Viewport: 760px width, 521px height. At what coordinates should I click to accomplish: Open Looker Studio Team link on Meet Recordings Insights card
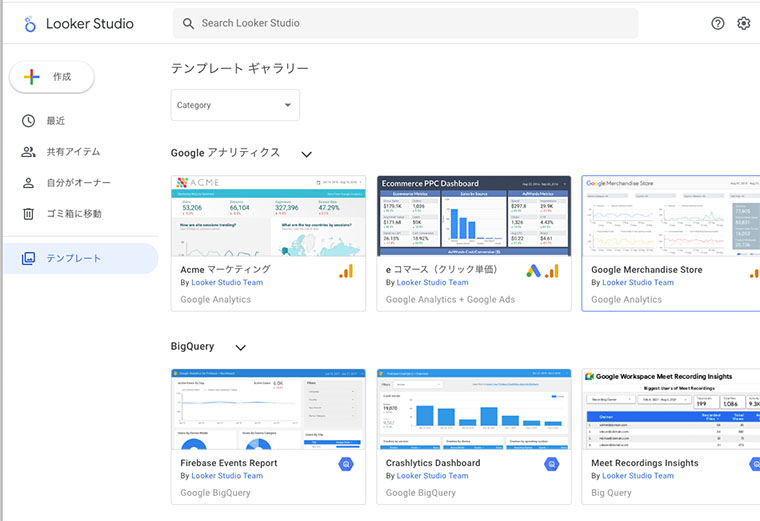tap(638, 476)
